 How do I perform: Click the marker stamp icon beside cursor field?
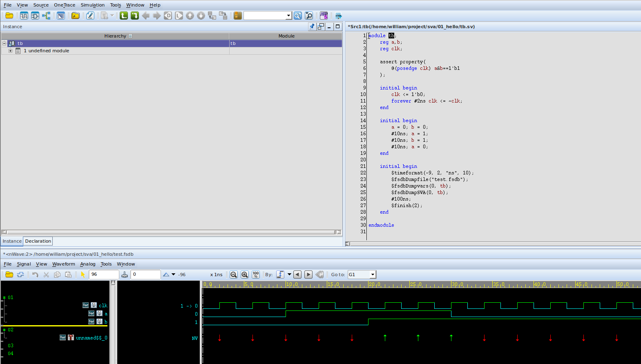point(125,275)
